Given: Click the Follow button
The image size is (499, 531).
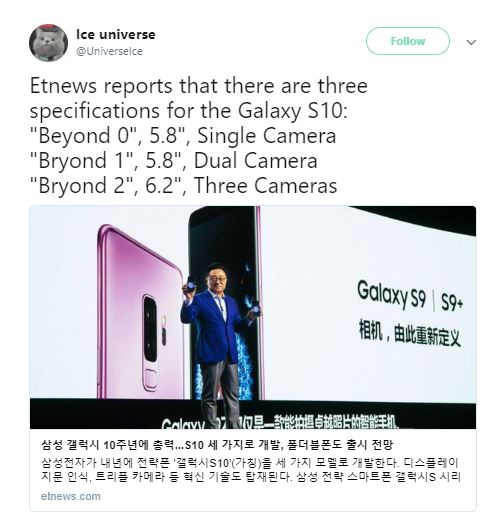Looking at the screenshot, I should [x=408, y=41].
